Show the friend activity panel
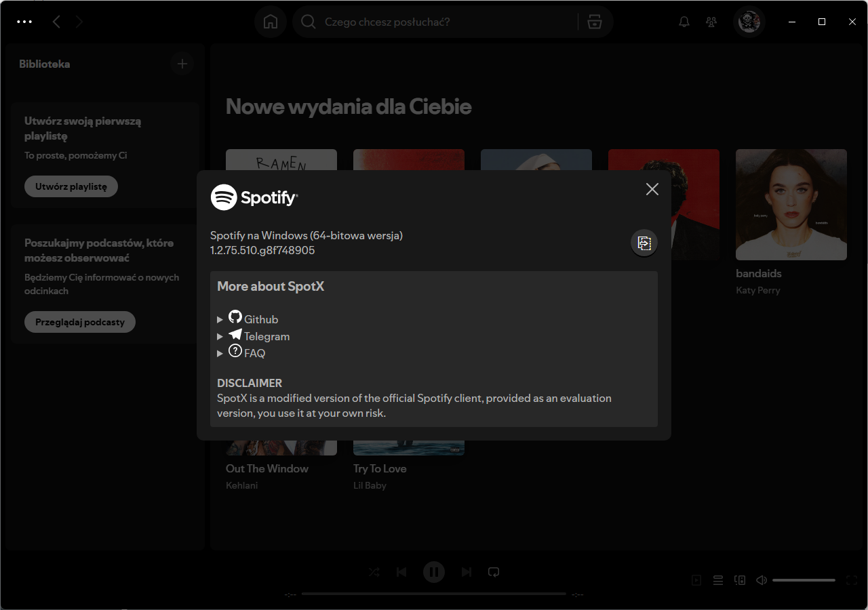This screenshot has width=868, height=610. [711, 22]
